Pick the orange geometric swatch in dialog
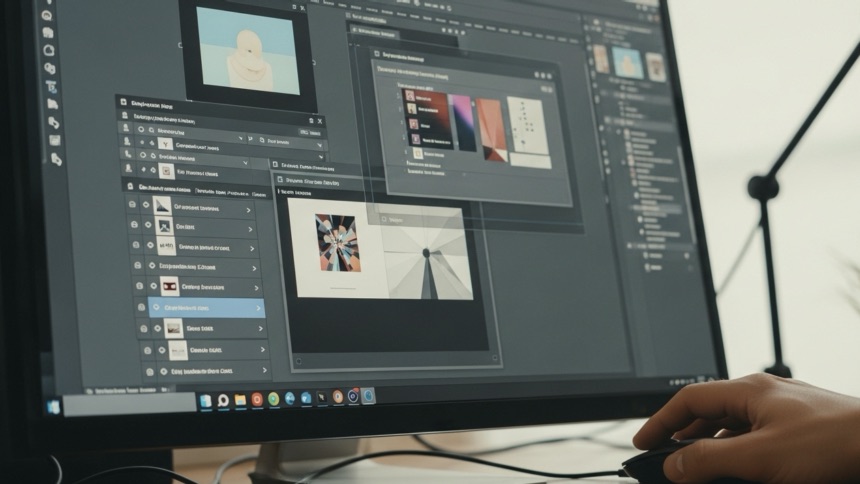Image resolution: width=860 pixels, height=484 pixels. pyautogui.click(x=491, y=130)
